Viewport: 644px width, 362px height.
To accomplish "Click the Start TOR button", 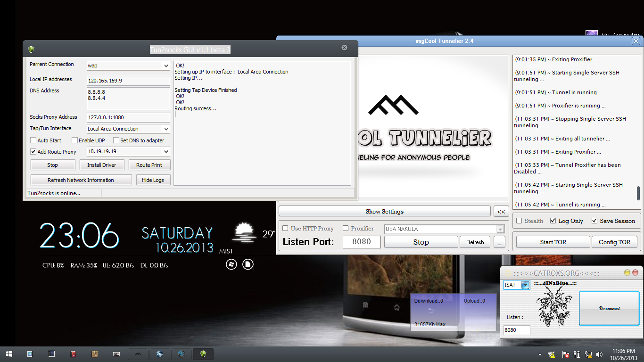I will [553, 242].
